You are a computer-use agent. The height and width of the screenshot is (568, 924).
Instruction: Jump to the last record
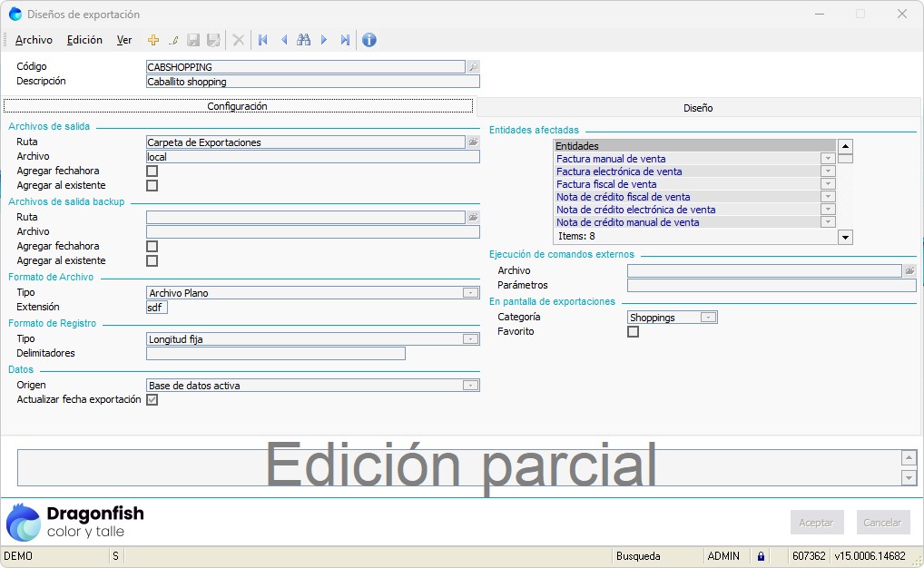tap(345, 40)
